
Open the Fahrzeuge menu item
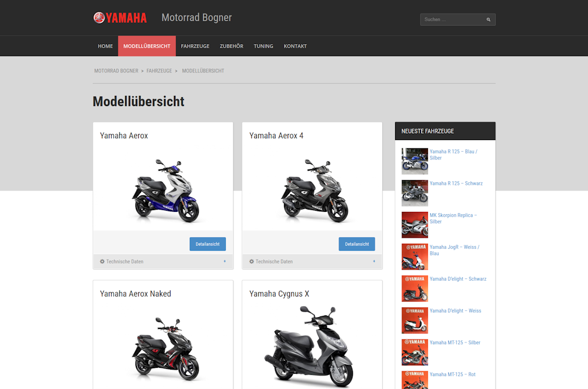(195, 46)
